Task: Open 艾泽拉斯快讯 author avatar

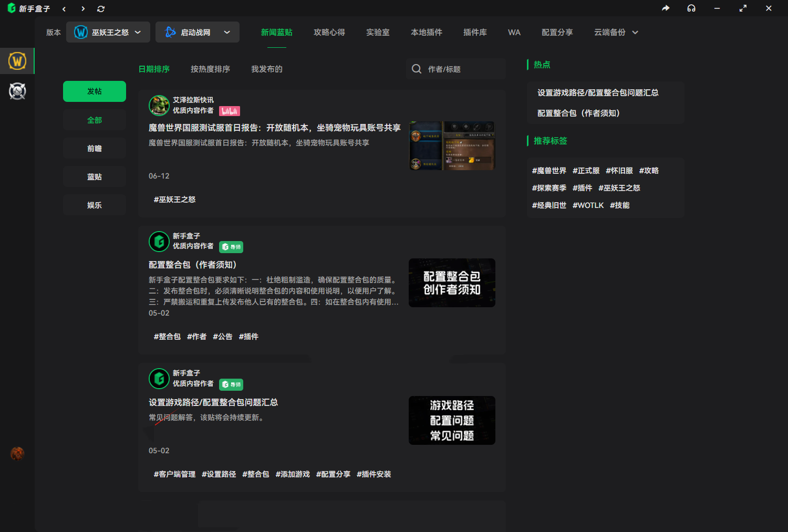Action: [x=159, y=105]
